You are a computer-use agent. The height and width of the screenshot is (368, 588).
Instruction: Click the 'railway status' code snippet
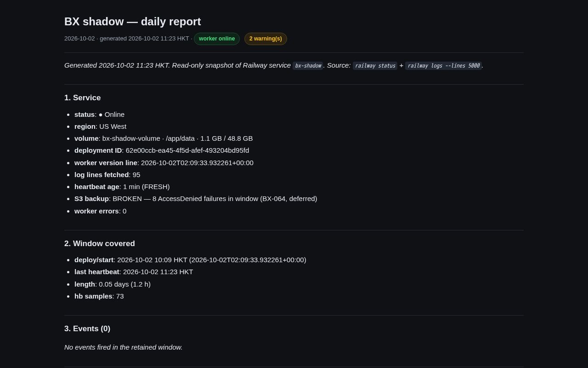[375, 66]
